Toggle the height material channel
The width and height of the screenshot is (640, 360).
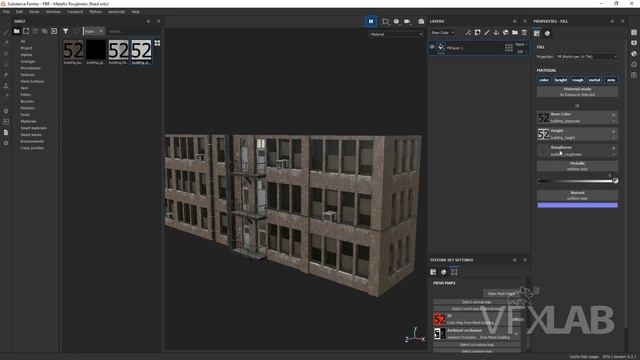[560, 80]
